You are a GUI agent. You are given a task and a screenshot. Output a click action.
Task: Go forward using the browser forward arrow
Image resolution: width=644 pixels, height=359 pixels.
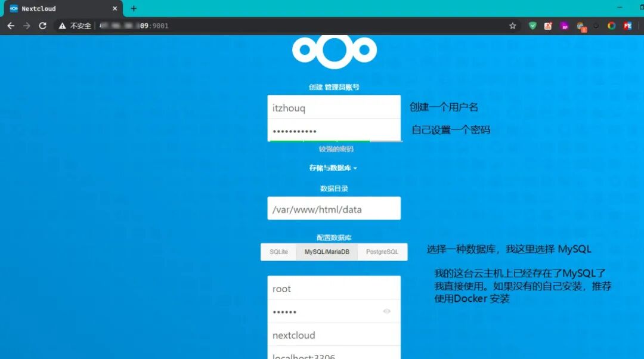27,26
